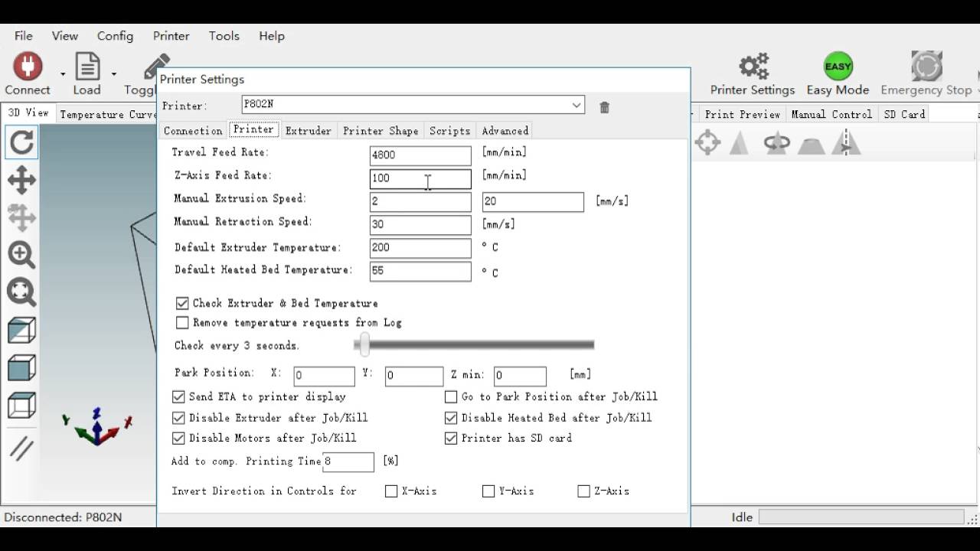Switch to the Scripts tab
The height and width of the screenshot is (551, 980).
(449, 131)
